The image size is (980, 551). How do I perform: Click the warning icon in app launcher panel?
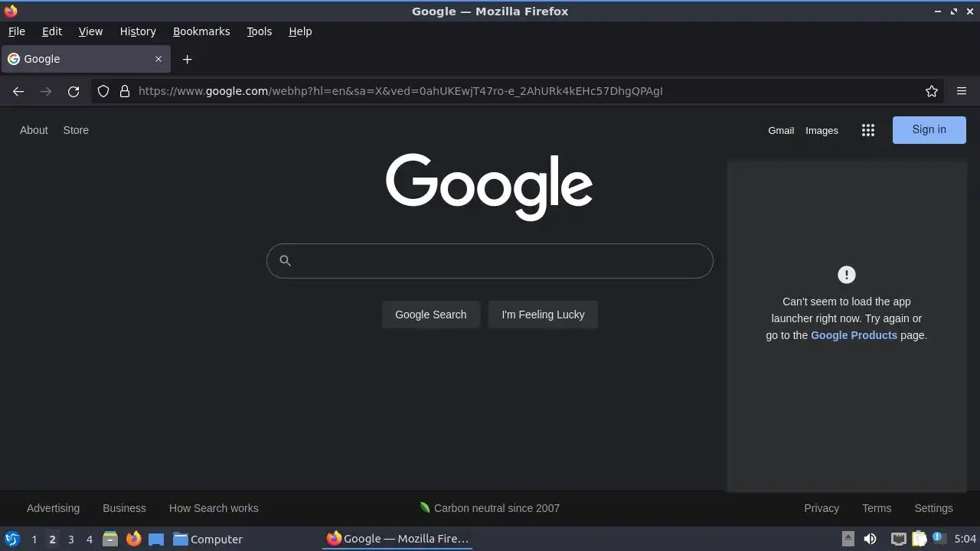coord(847,275)
